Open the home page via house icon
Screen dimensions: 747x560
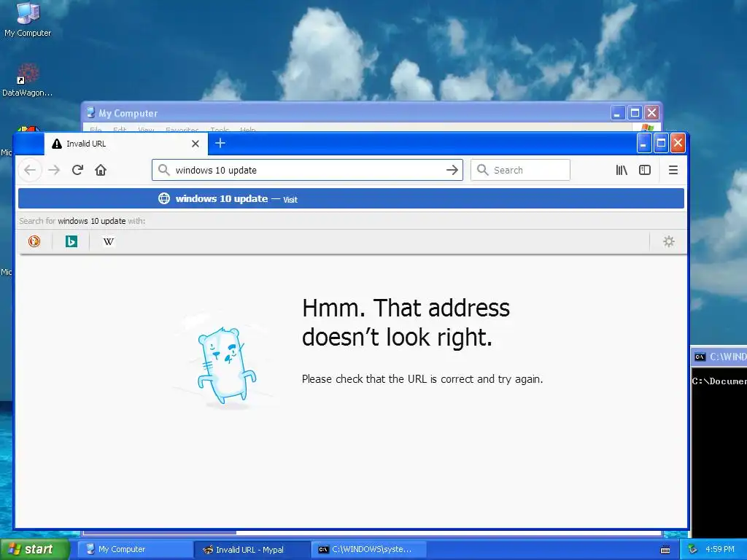[101, 170]
